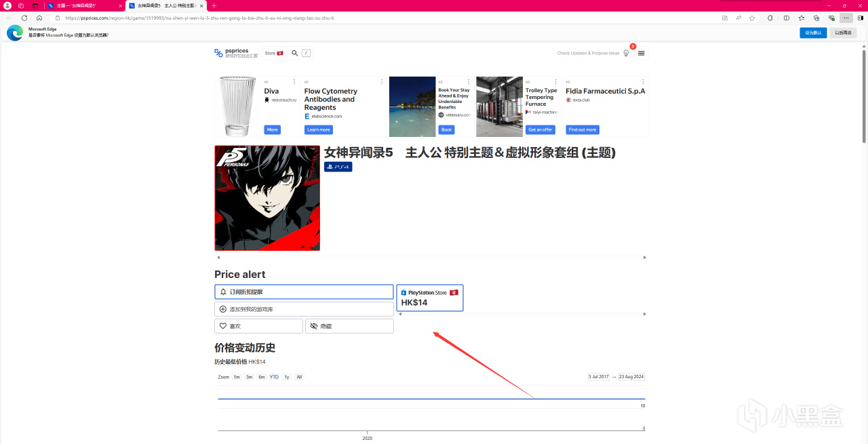Dismiss prompt with 以后再说 button
868x444 pixels.
[x=843, y=33]
